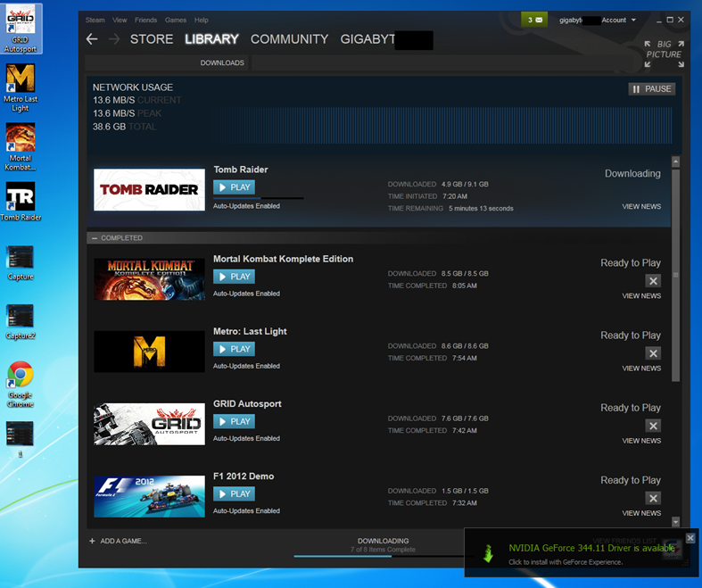Click the Metro Last Light banner thumbnail
702x588 pixels.
[x=150, y=352]
